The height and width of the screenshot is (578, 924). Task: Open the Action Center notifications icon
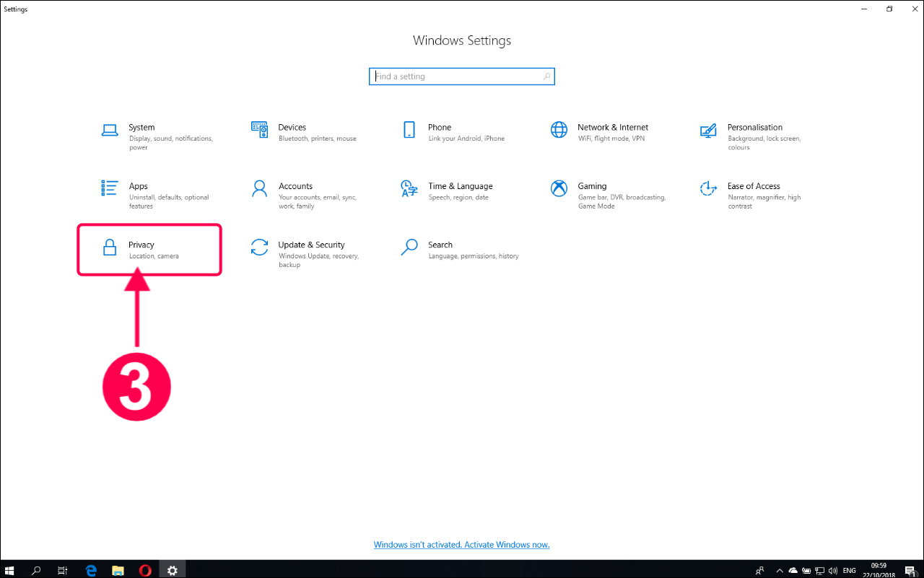tap(910, 570)
